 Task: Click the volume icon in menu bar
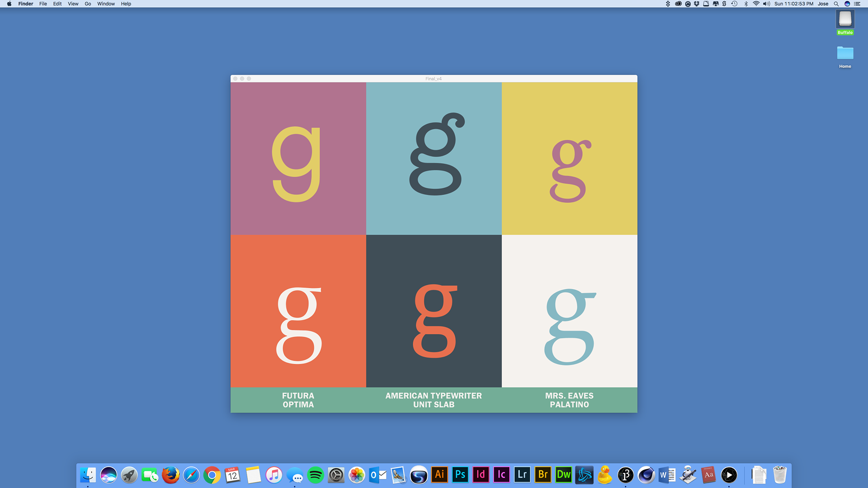[x=766, y=4]
